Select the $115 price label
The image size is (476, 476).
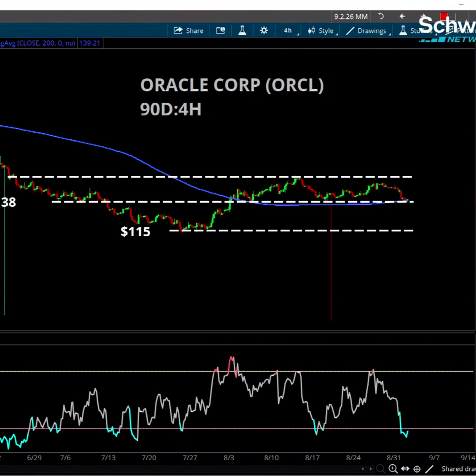coord(135,232)
